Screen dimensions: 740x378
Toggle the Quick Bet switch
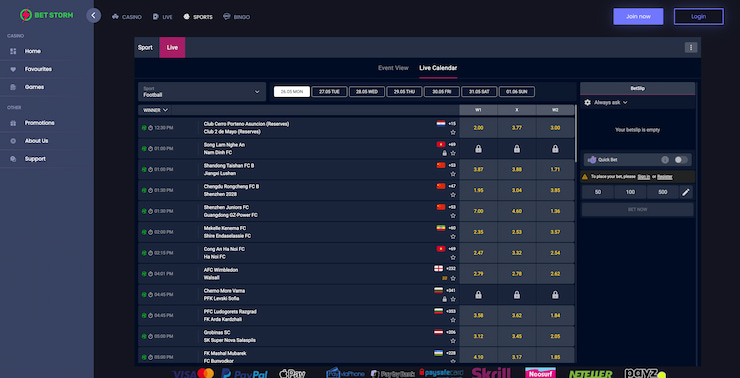[x=681, y=160]
